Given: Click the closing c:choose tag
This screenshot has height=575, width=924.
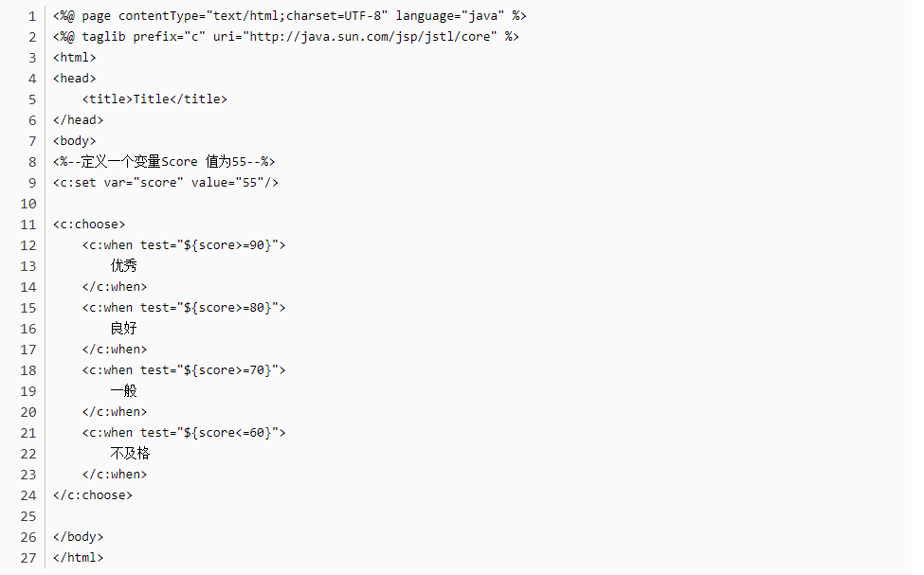Looking at the screenshot, I should point(93,495).
